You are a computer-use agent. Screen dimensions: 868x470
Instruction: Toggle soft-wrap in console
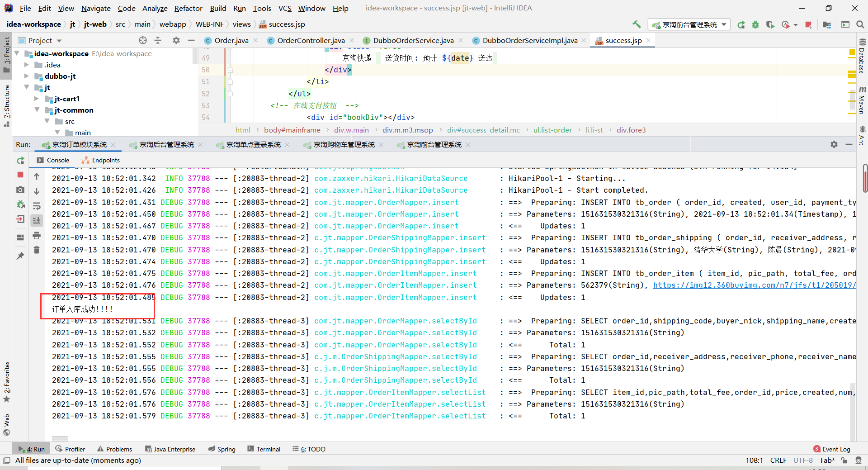coord(37,206)
